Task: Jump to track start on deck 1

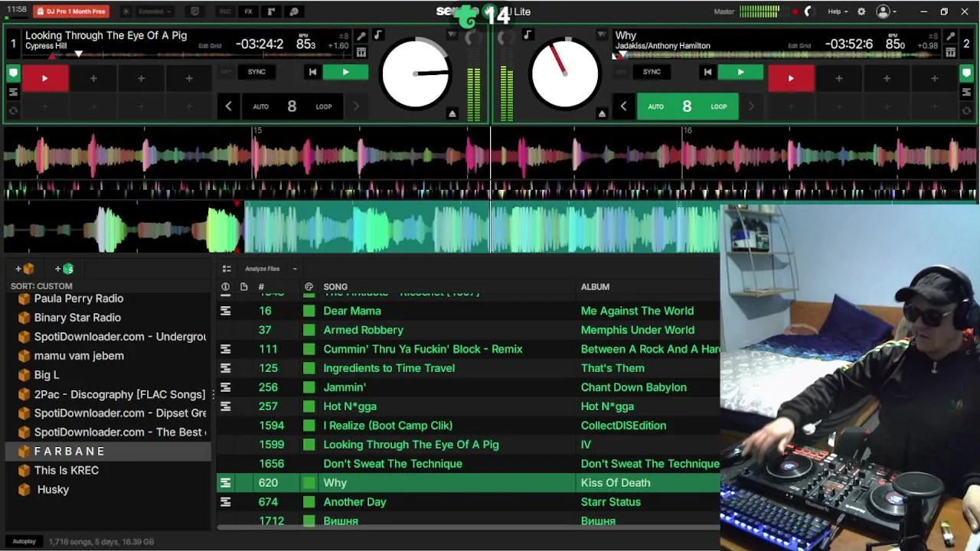Action: click(312, 72)
